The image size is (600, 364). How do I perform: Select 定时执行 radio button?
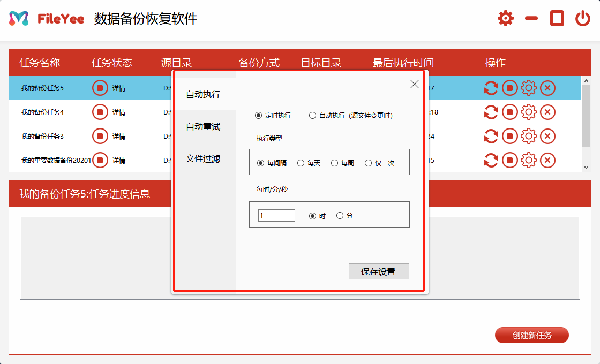(x=258, y=114)
